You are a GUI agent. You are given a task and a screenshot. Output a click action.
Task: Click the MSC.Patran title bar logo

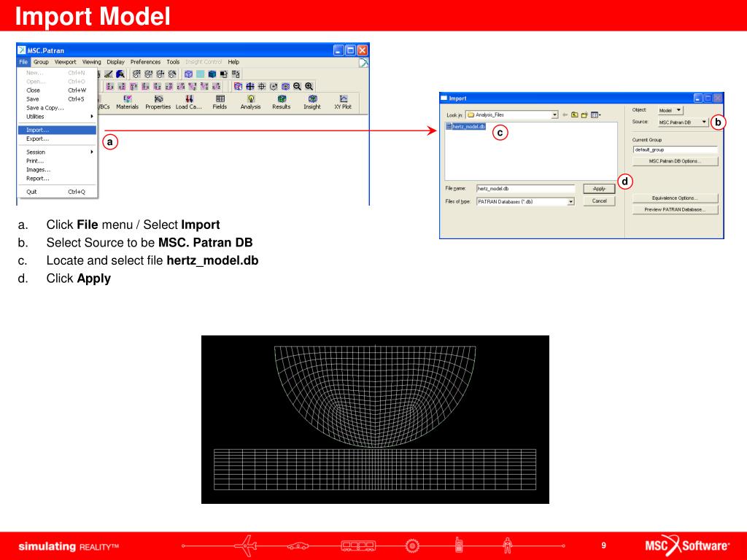point(21,50)
